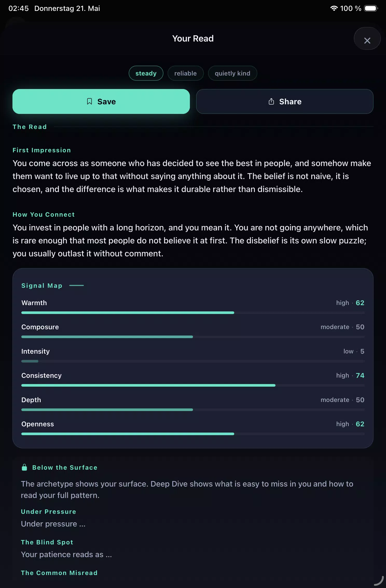Tap the Save button label
The width and height of the screenshot is (386, 588).
pos(107,101)
